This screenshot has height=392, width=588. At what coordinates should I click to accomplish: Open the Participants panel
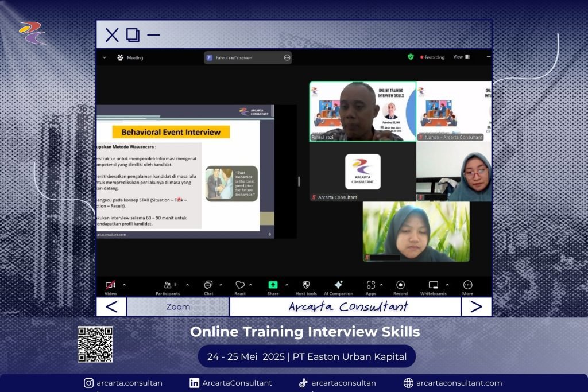pos(167,285)
